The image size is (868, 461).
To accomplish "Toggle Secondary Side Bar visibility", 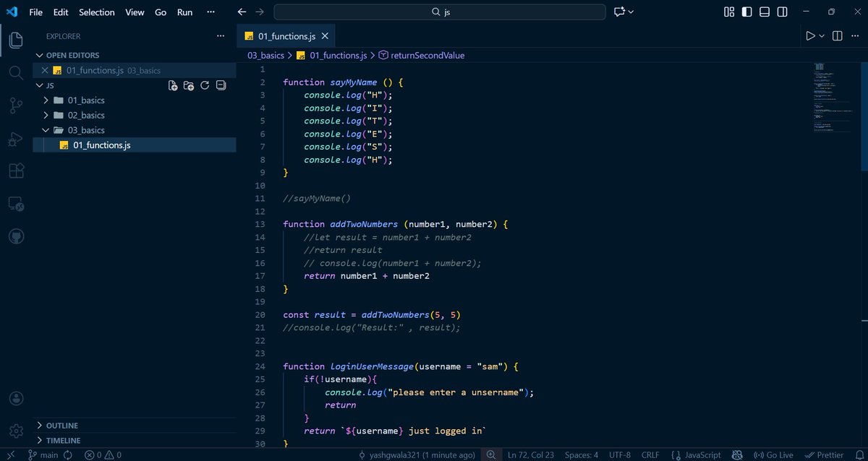I will pyautogui.click(x=783, y=12).
